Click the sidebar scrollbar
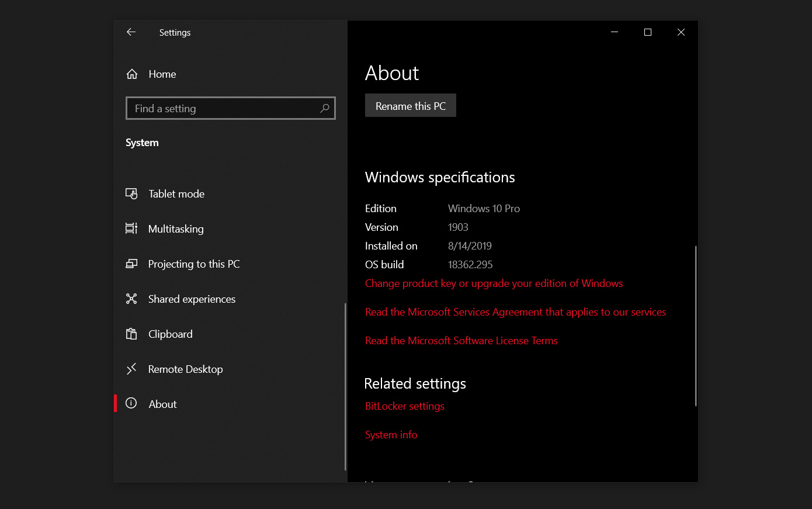 point(345,386)
